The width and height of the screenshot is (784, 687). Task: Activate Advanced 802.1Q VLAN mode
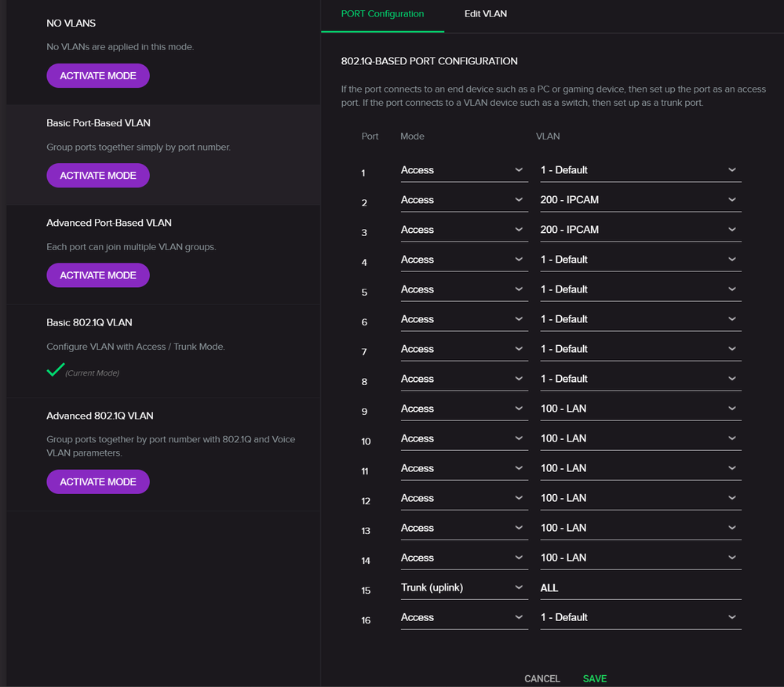click(98, 482)
